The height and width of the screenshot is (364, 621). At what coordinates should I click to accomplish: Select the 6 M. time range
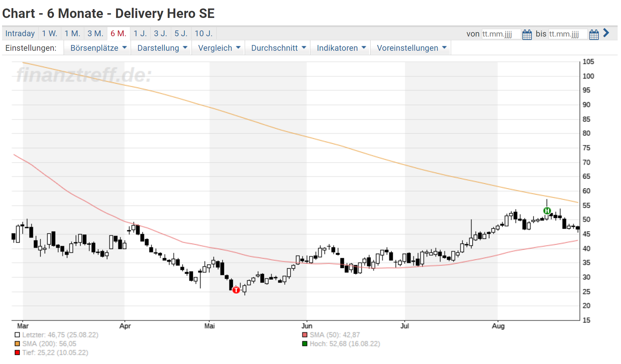(118, 33)
